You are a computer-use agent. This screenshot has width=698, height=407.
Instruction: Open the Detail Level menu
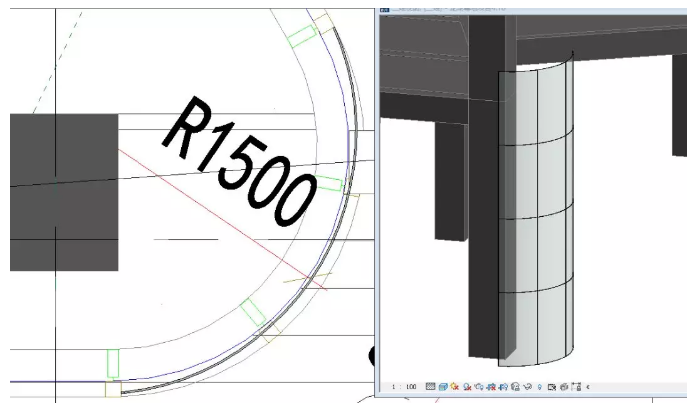coord(430,385)
